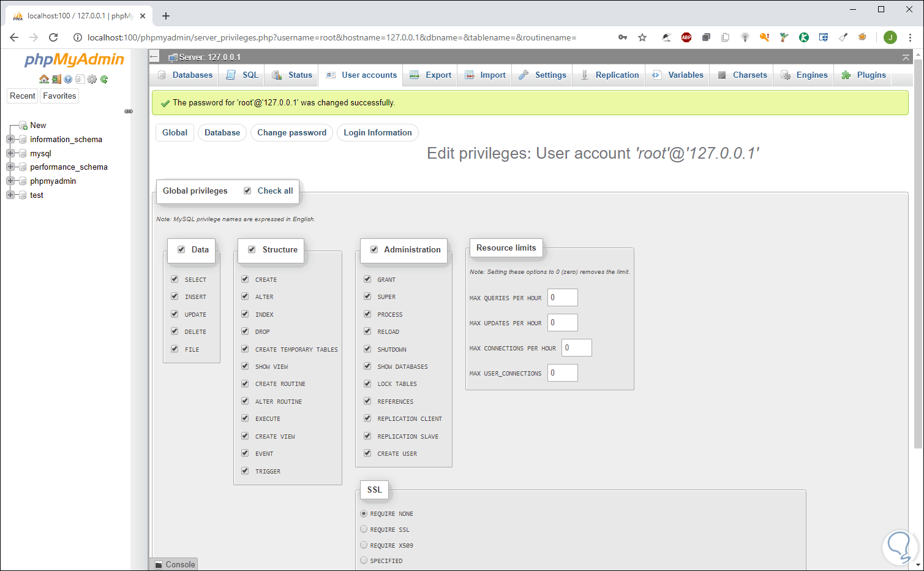Image resolution: width=924 pixels, height=571 pixels.
Task: Expand the phpmyadmin database node
Action: click(x=10, y=181)
